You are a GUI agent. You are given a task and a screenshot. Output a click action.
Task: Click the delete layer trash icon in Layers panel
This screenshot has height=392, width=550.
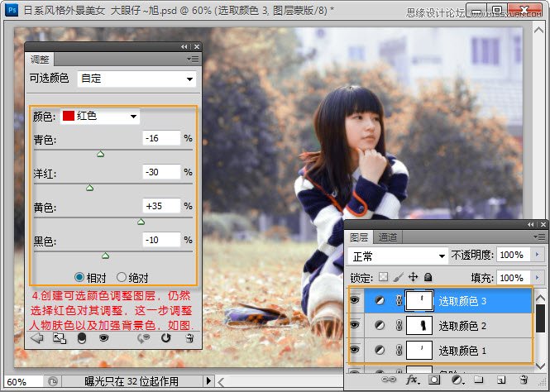coord(524,380)
